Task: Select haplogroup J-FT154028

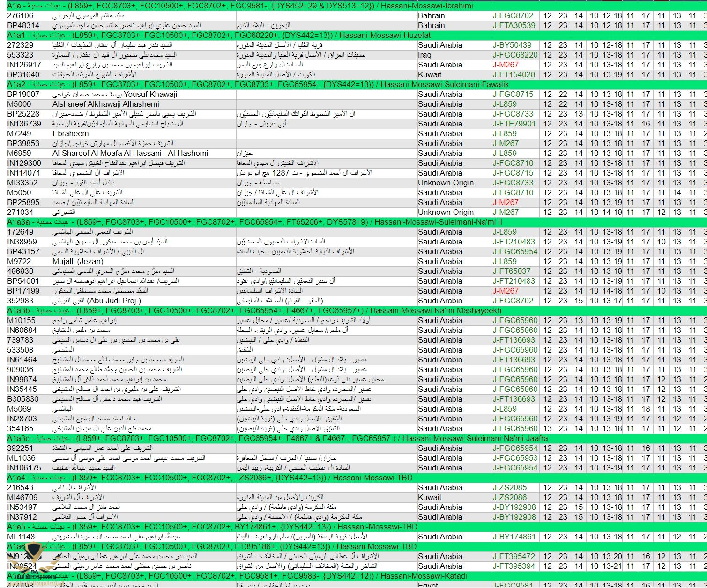Action: point(514,75)
